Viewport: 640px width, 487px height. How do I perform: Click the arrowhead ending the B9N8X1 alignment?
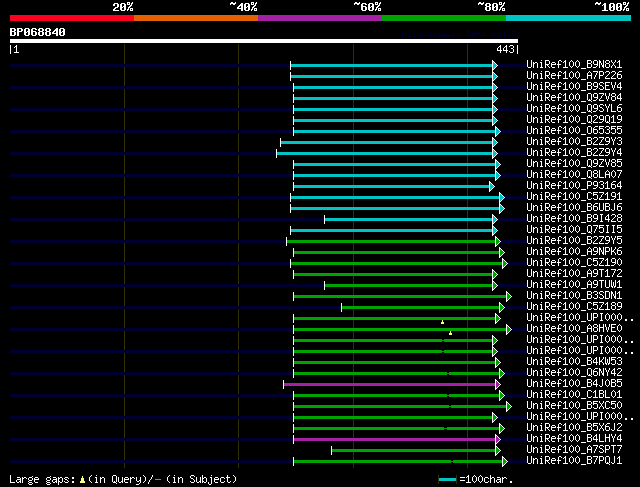495,65
